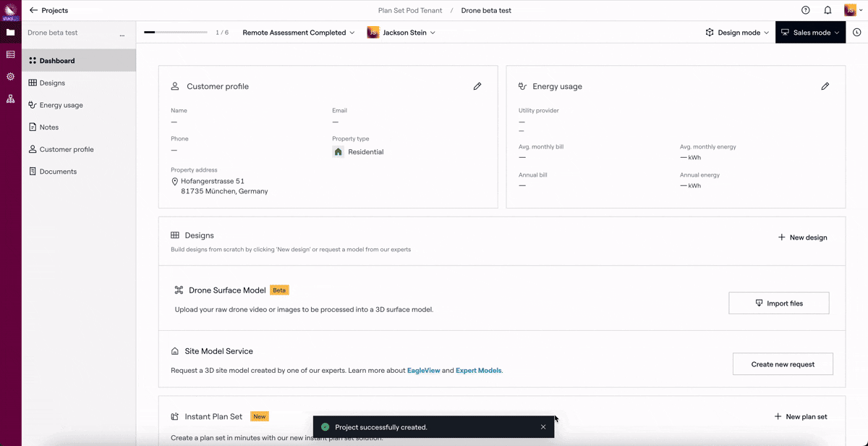Click the organization hierarchy icon in left rail

[10, 99]
